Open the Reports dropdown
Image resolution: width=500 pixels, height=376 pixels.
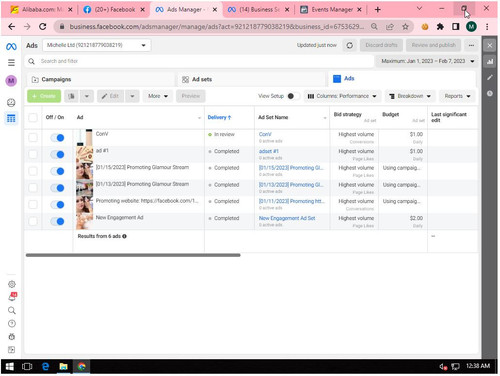tap(457, 96)
